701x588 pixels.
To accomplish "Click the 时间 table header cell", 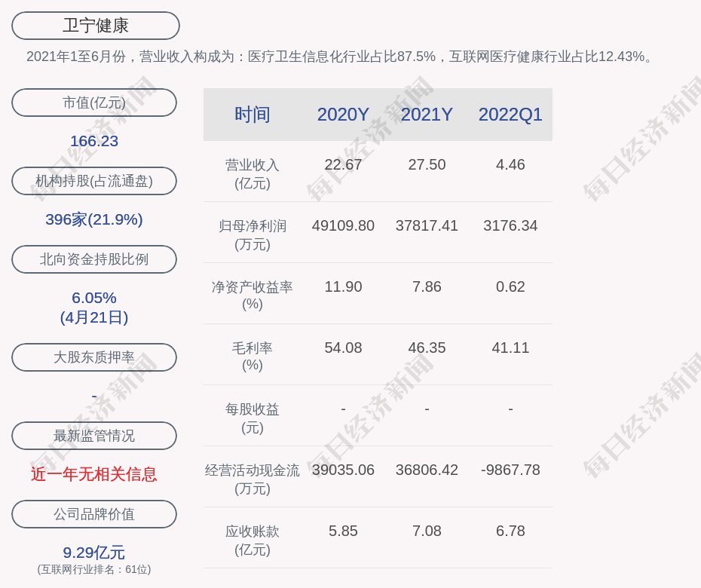I will [x=253, y=115].
